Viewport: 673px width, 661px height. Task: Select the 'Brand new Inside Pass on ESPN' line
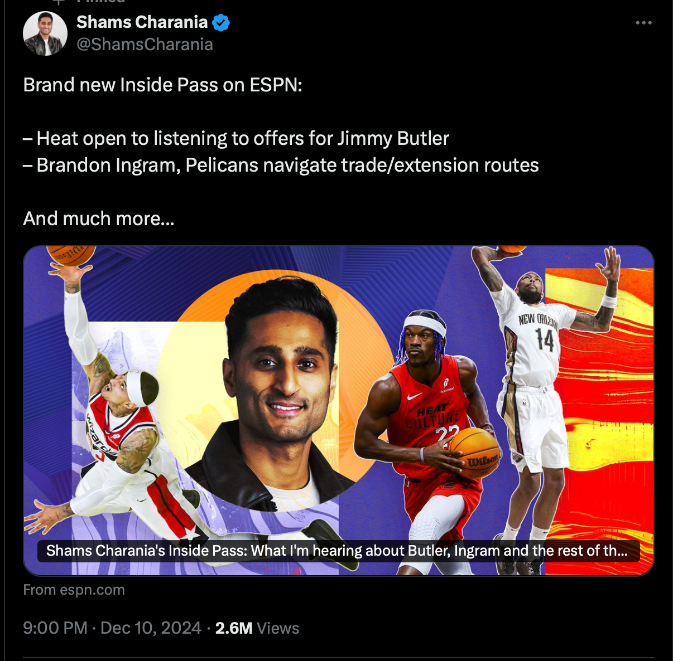point(163,85)
